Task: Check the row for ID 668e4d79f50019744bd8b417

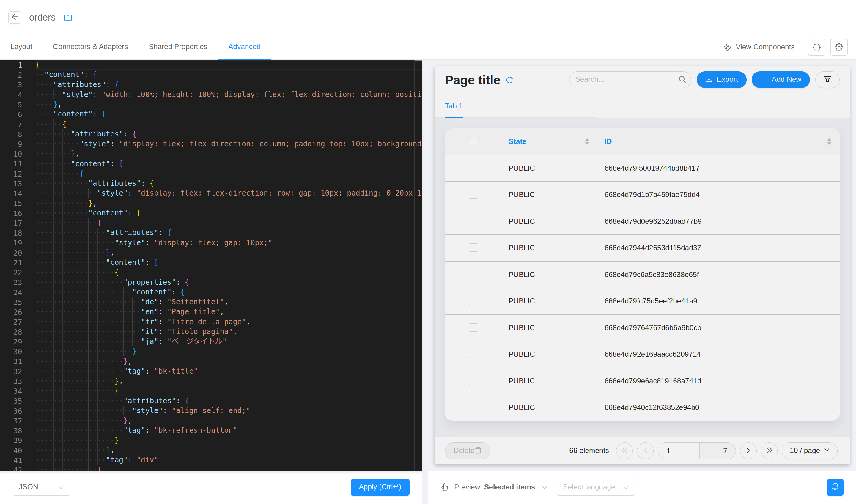Action: click(473, 168)
